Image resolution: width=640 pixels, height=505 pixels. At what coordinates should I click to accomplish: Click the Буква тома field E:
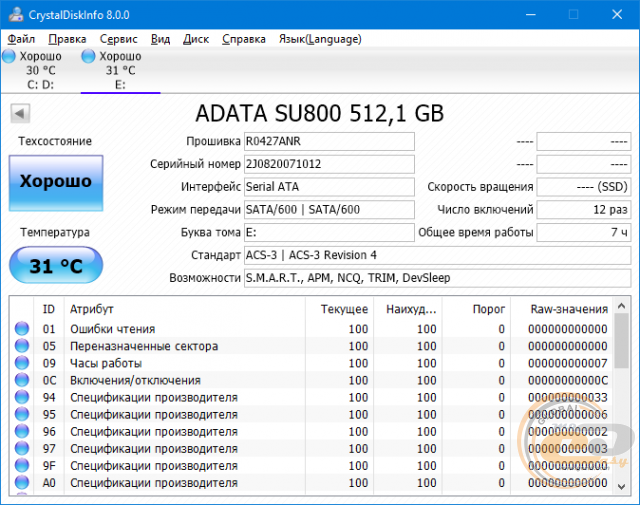(329, 233)
